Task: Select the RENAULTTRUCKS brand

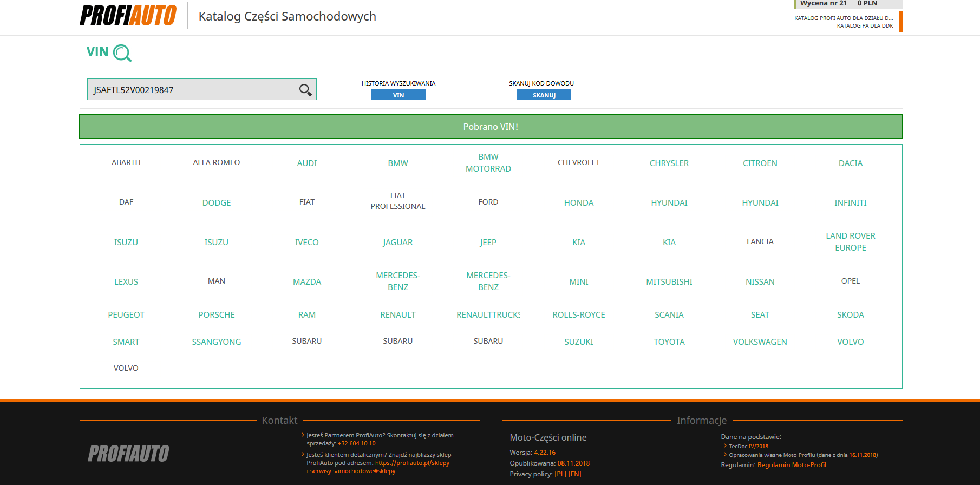Action: pyautogui.click(x=488, y=314)
